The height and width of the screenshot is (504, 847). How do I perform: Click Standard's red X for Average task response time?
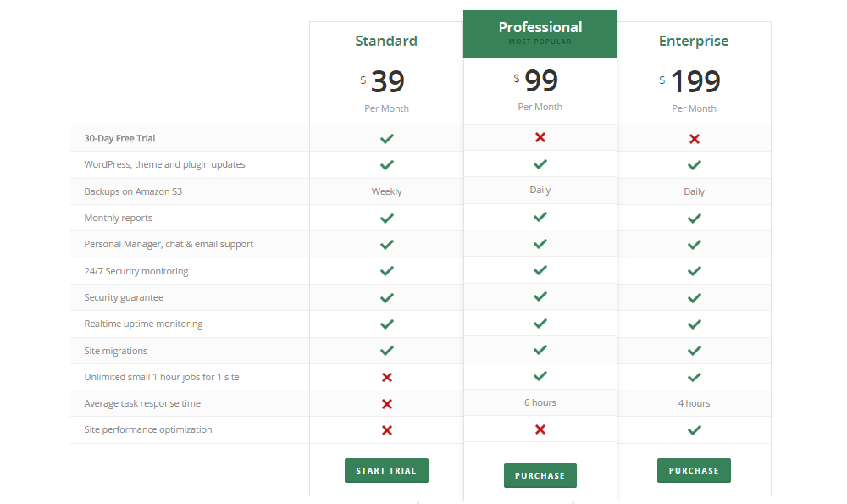point(387,404)
